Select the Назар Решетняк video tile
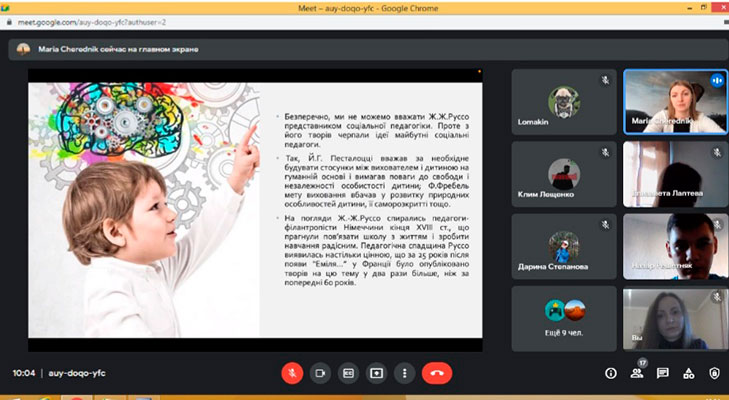The image size is (729, 400). pos(676,247)
